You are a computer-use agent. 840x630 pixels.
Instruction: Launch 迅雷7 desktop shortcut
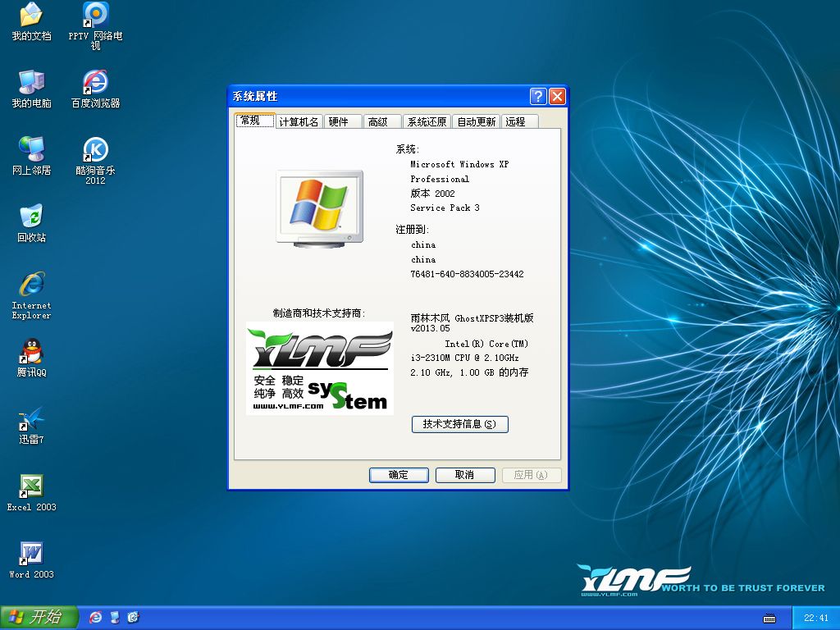pos(31,426)
